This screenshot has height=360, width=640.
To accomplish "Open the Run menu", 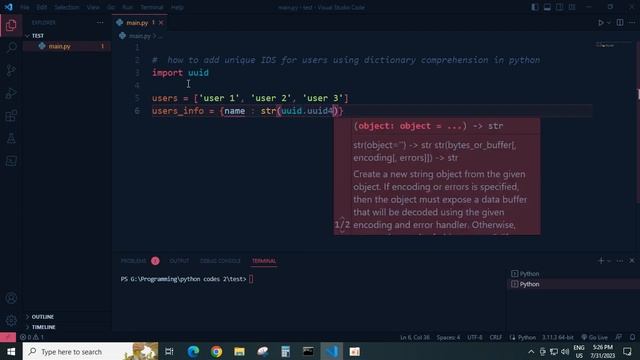I will [127, 7].
